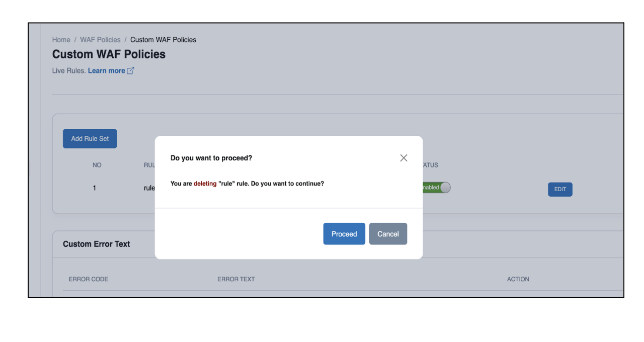Go to Home in the breadcrumb
This screenshot has width=644, height=342.
coord(61,40)
